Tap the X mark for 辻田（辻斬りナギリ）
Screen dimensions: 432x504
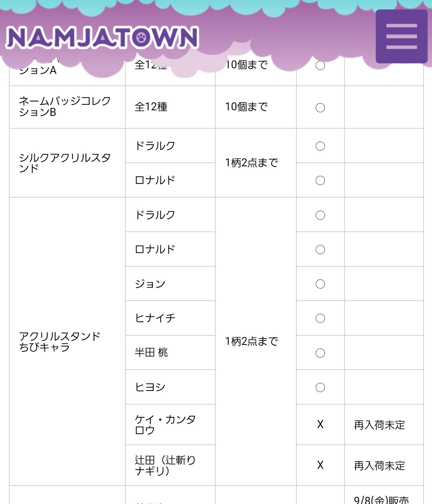pos(320,465)
